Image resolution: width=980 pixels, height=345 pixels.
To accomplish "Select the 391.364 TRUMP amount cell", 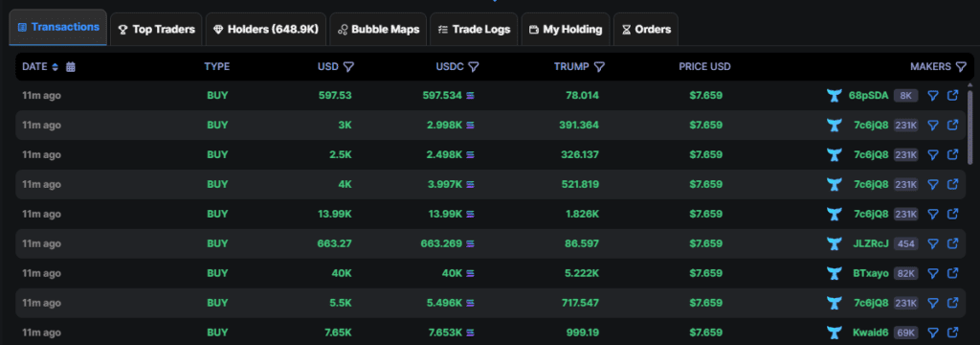I will (x=579, y=126).
